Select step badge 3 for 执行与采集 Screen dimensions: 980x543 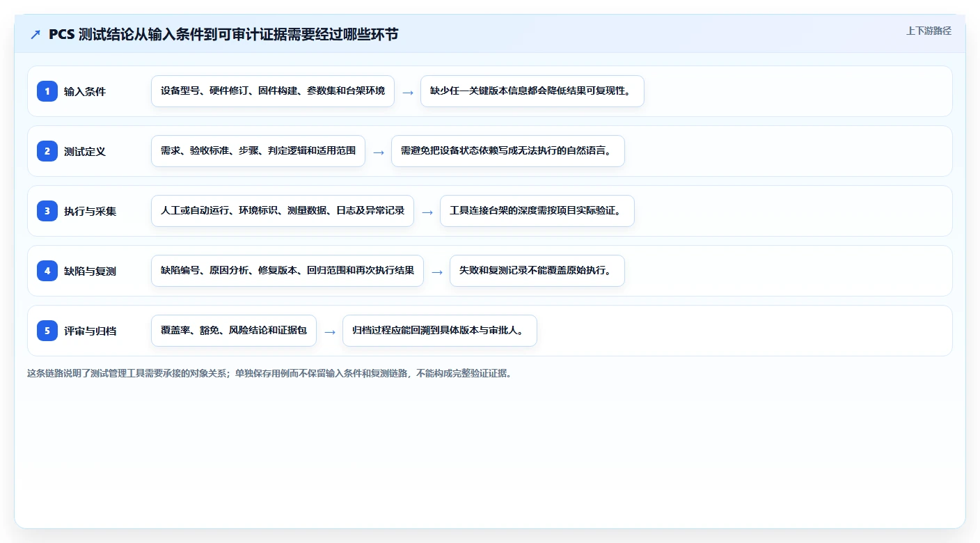point(47,210)
